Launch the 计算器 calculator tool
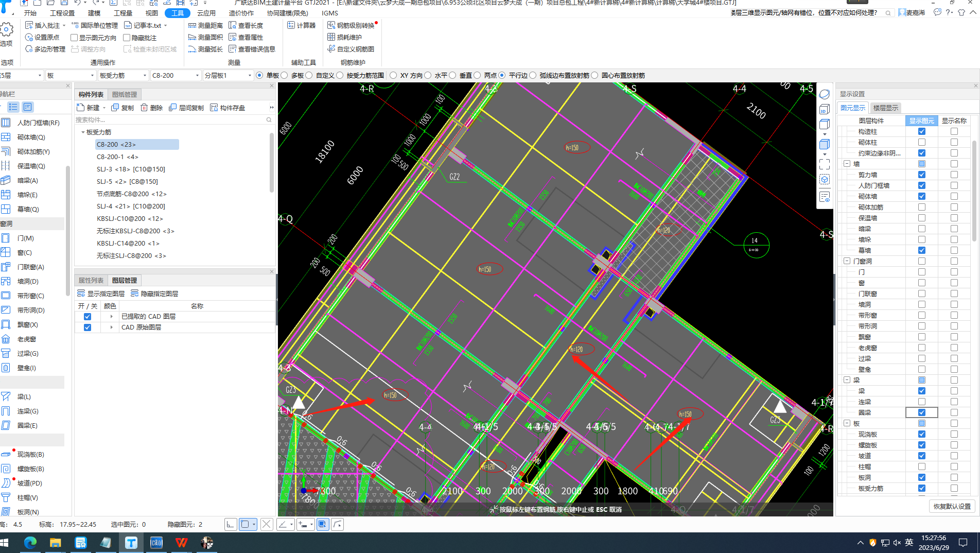The image size is (980, 553). coord(301,25)
